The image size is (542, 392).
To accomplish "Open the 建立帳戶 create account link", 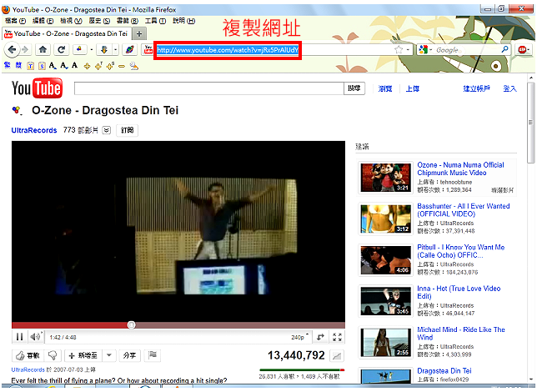I will tap(477, 89).
